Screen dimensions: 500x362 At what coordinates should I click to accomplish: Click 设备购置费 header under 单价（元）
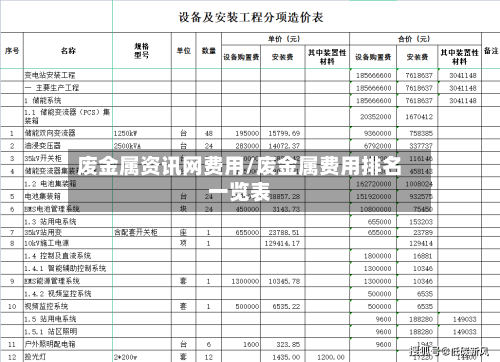point(241,57)
